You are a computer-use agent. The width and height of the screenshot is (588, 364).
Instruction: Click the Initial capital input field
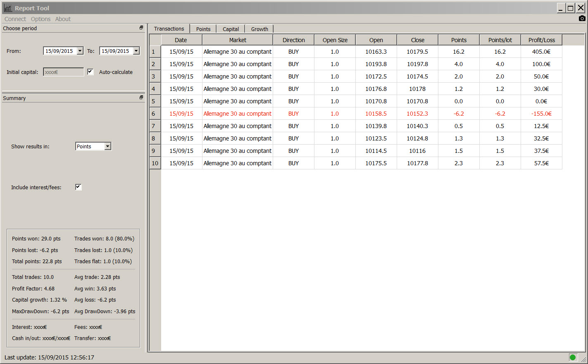63,72
